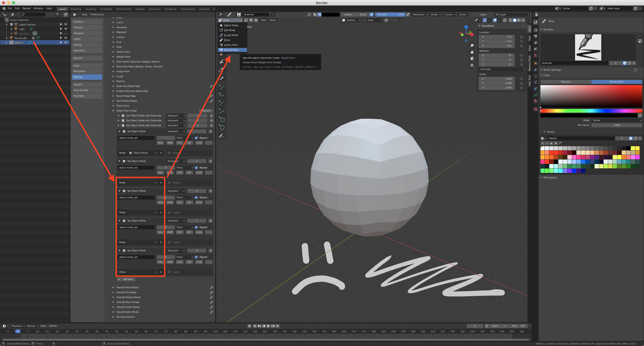Select the Line primitive tool

222,87
